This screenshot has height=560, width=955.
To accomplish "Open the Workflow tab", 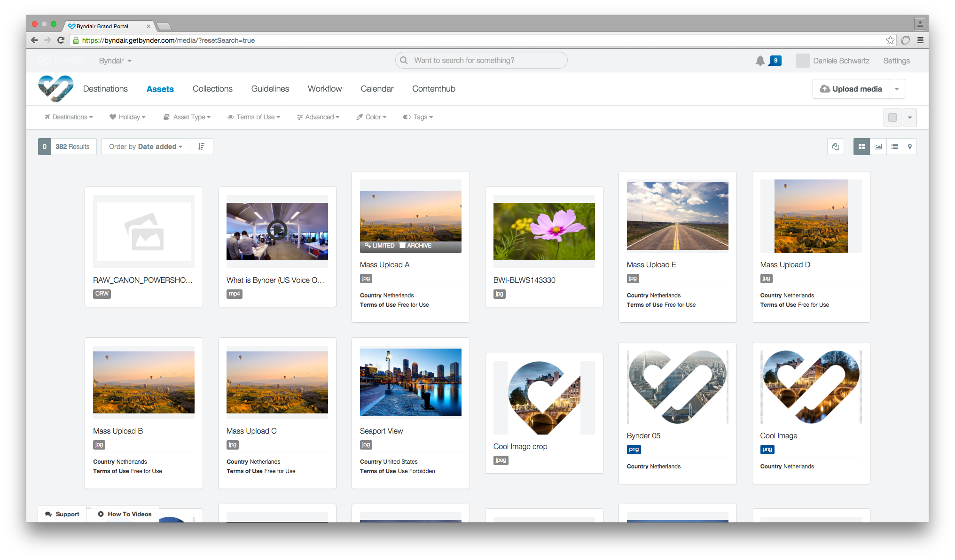I will [x=325, y=89].
